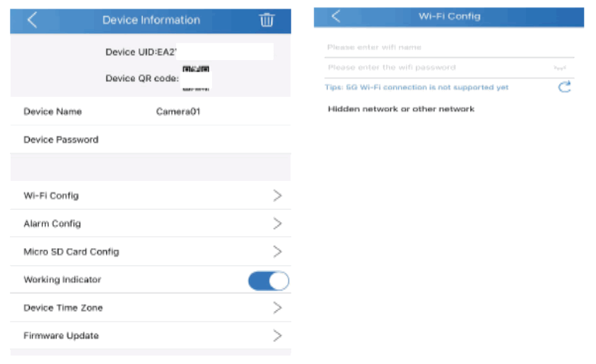This screenshot has width=596, height=364.
Task: Open Wi-Fi Config chevron
Action: coord(277,196)
